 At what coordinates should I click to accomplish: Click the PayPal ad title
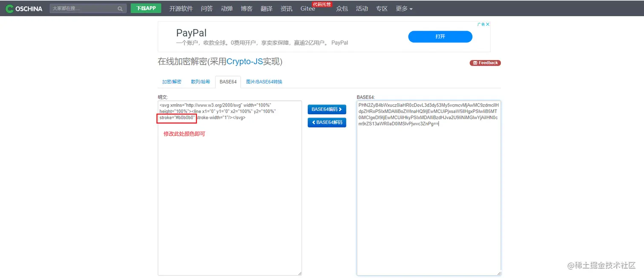(x=191, y=33)
